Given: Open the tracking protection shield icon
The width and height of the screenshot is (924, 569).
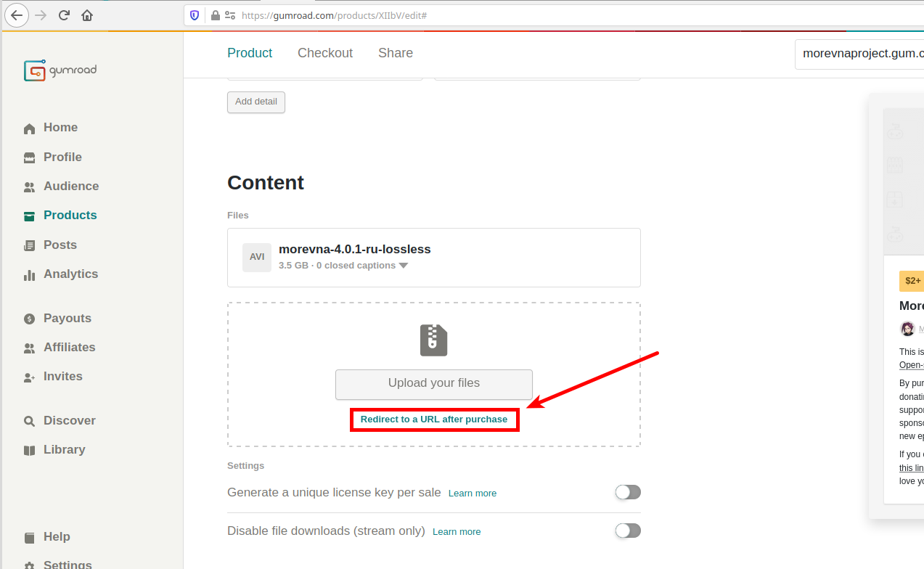Looking at the screenshot, I should point(195,15).
